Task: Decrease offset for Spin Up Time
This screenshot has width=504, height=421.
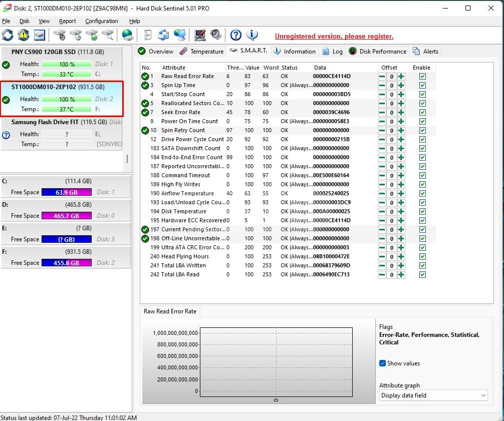Action: (382, 86)
